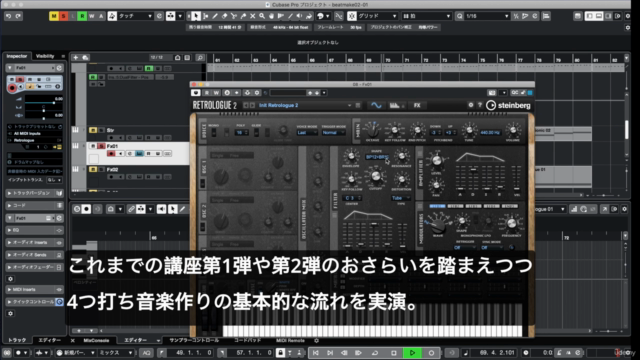Expand the MIDI Inserts inspector section
Viewport: 640px width, 360px height.
click(x=34, y=289)
